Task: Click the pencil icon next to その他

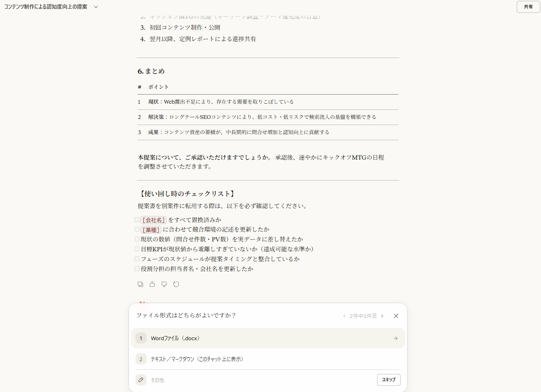Action: 141,380
